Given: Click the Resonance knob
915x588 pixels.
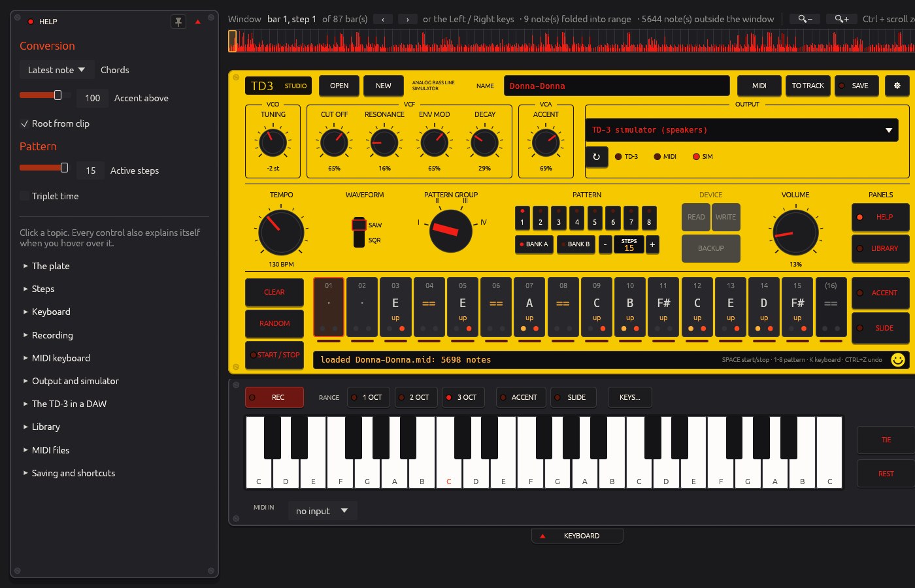Looking at the screenshot, I should 384,142.
